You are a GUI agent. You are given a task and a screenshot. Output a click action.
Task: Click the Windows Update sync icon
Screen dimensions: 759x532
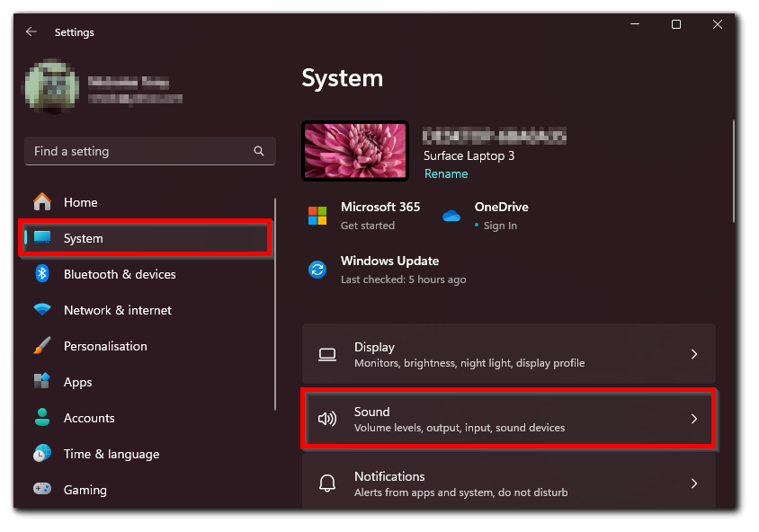pyautogui.click(x=317, y=270)
